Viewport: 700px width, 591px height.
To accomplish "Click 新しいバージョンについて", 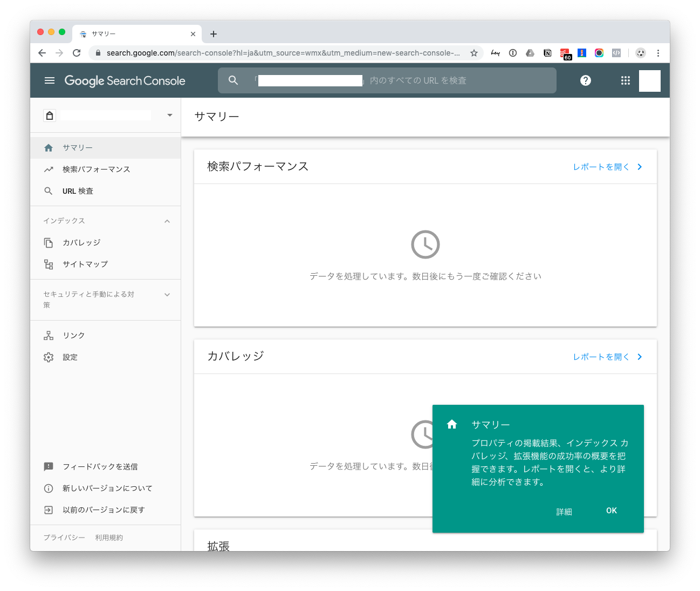I will (x=105, y=488).
